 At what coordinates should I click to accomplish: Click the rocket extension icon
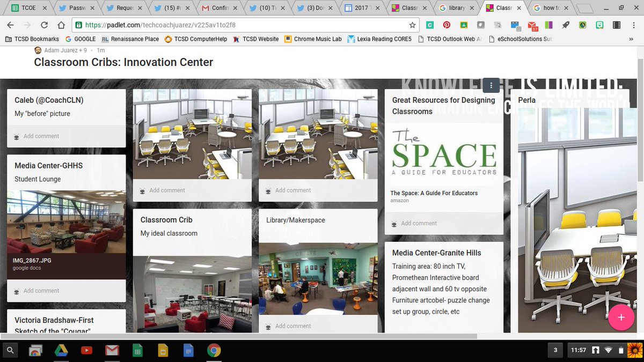click(x=566, y=25)
